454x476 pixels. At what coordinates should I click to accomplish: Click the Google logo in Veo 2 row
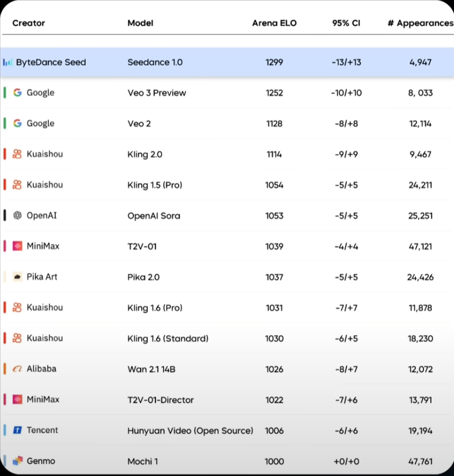pyautogui.click(x=18, y=123)
